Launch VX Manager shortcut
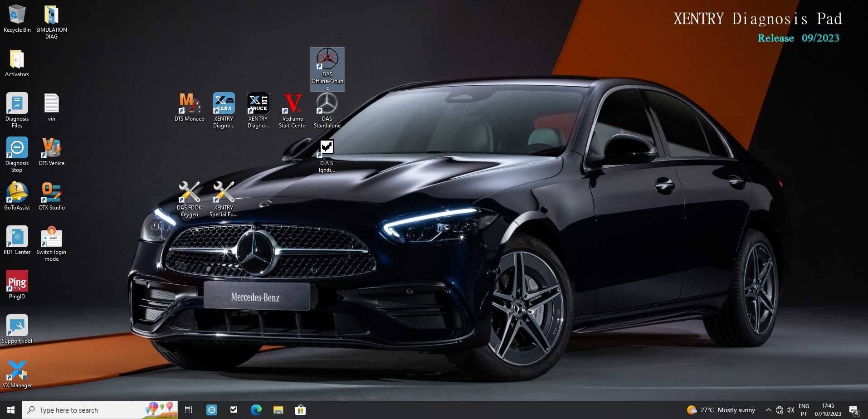 click(17, 374)
